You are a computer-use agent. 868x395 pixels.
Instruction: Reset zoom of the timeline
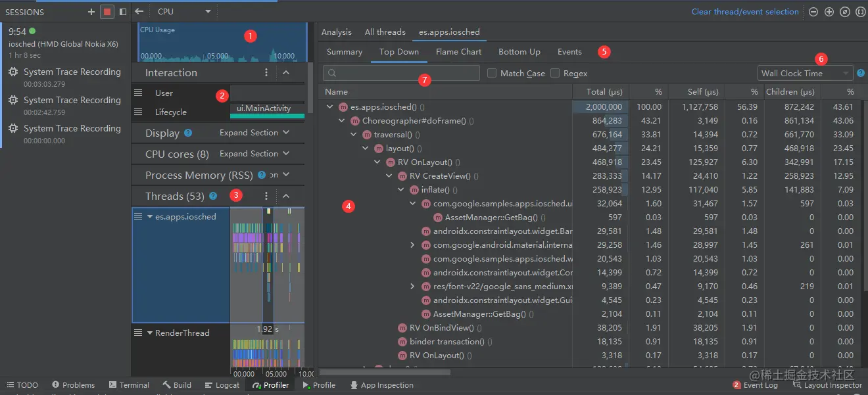click(844, 12)
